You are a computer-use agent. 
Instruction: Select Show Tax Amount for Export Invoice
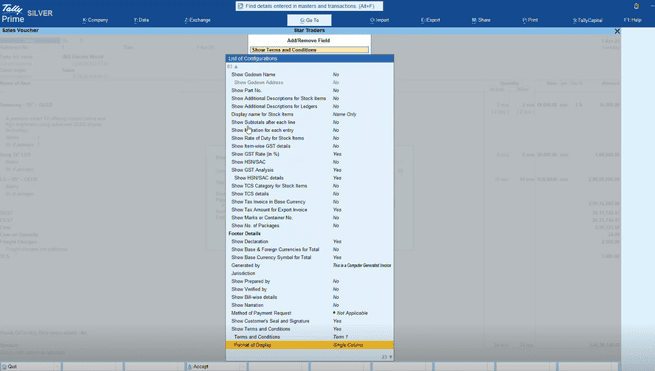coord(310,209)
